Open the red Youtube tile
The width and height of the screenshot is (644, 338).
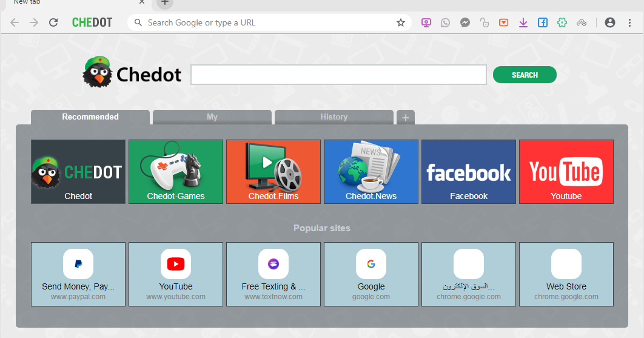click(566, 172)
